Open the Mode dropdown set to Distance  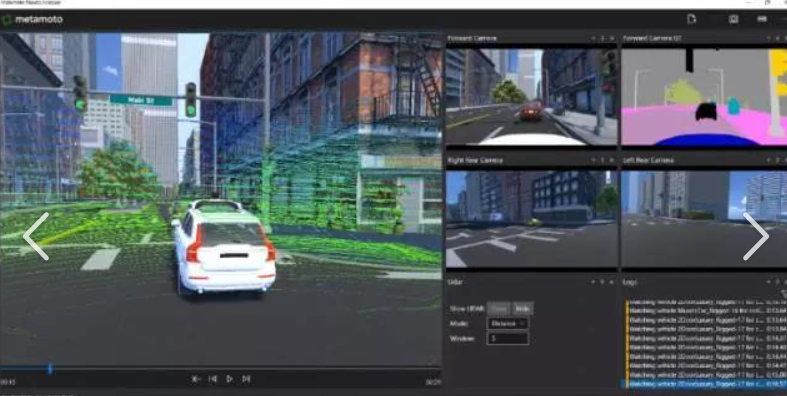tap(507, 324)
